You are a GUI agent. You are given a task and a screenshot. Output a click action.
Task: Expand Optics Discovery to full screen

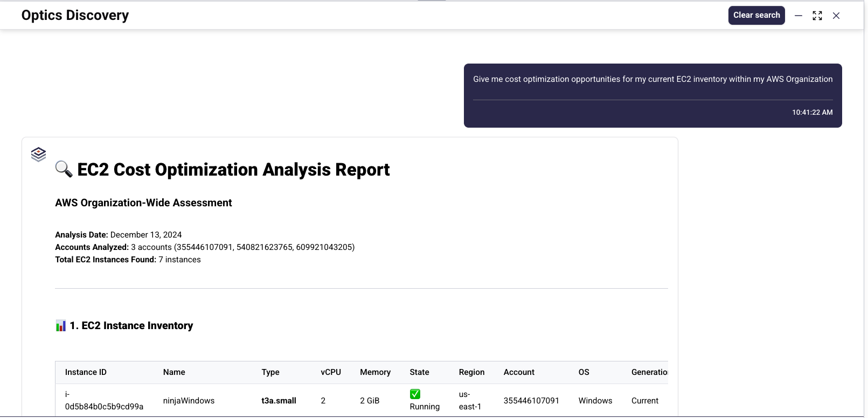click(817, 16)
